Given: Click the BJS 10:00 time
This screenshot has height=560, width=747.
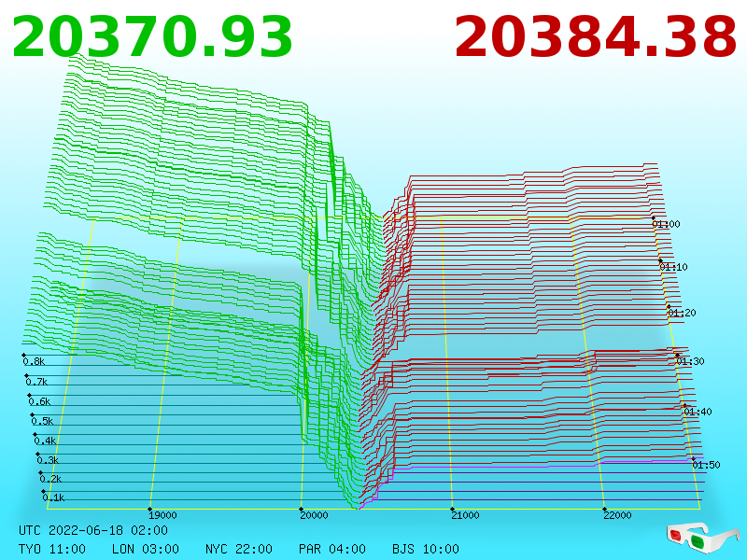Looking at the screenshot, I should pyautogui.click(x=426, y=549).
